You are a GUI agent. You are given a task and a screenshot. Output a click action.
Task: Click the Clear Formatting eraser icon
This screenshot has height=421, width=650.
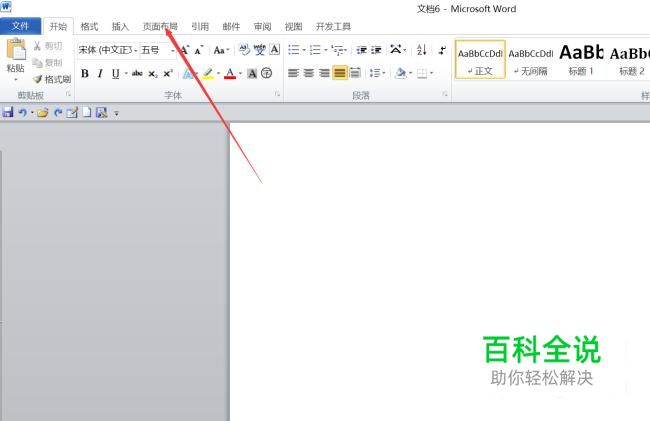(x=244, y=50)
